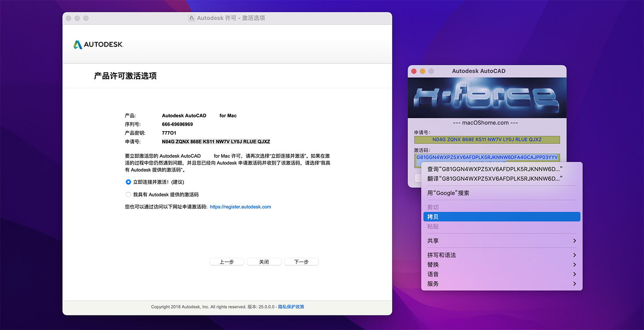Click the Autodesk icon in the window title
Viewport: 644px width, 330px height.
(192, 18)
